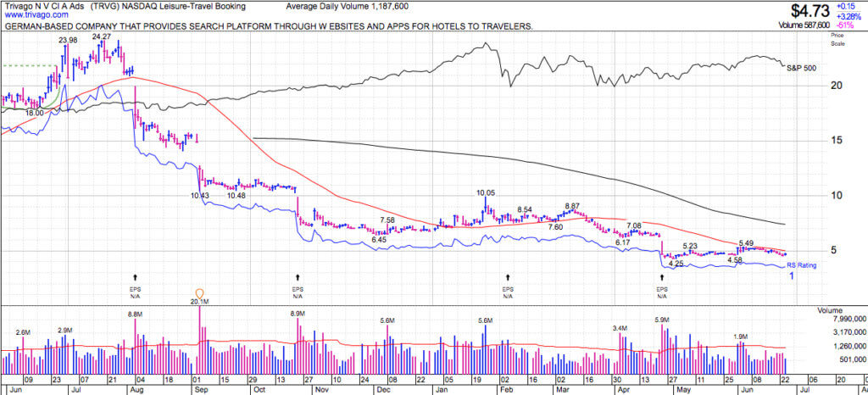Click the 2.9M volume label

[66, 331]
